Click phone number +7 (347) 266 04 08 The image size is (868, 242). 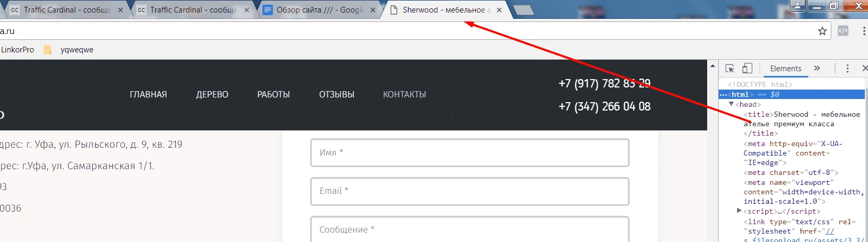pyautogui.click(x=605, y=106)
